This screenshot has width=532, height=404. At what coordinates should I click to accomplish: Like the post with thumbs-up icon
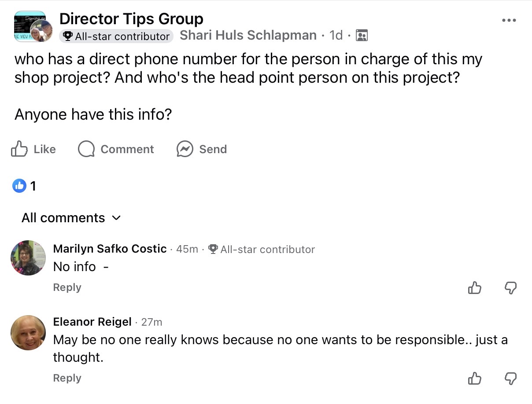[x=19, y=149]
